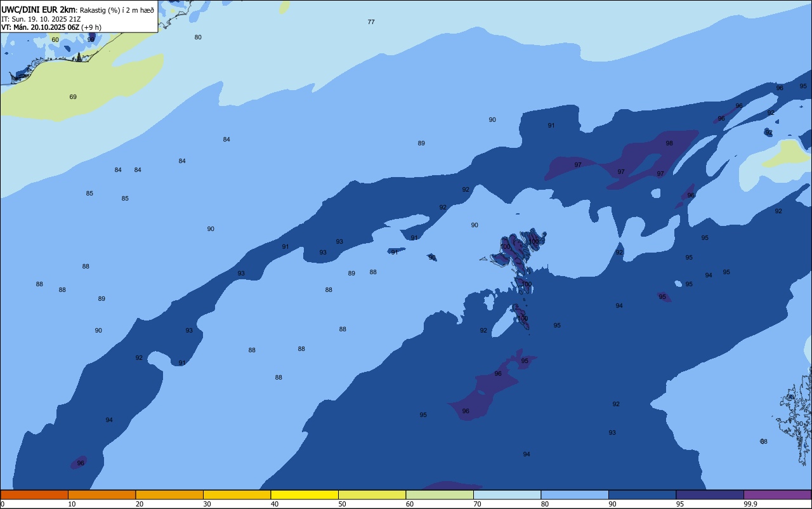Choose the purple legend swatch above 99.9
Image resolution: width=812 pixels, height=509 pixels.
click(x=778, y=494)
